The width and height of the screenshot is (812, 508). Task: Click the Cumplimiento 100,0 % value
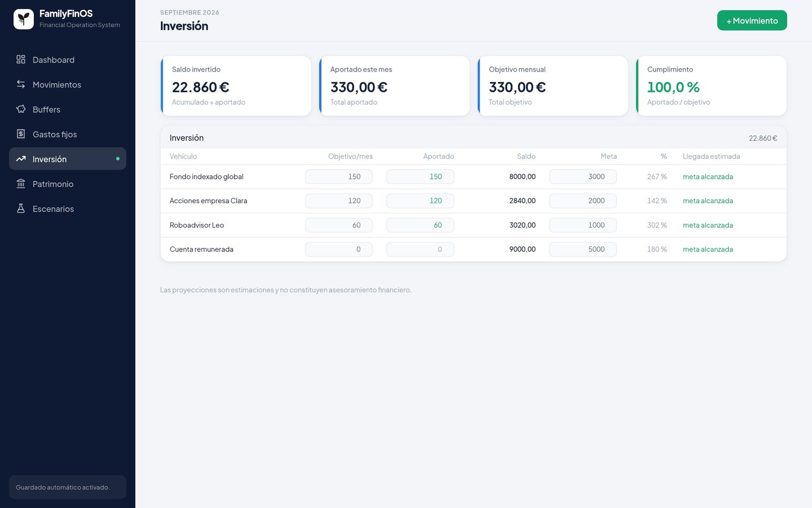pos(673,87)
